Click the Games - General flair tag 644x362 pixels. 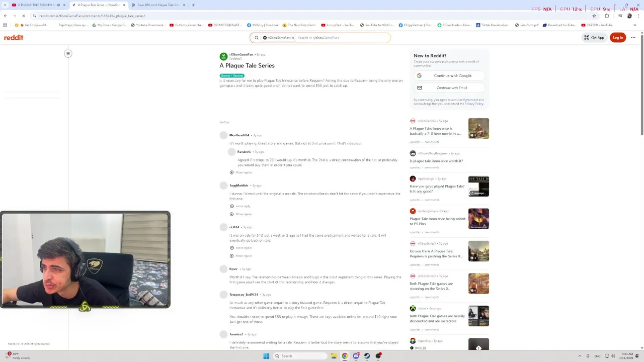(232, 75)
